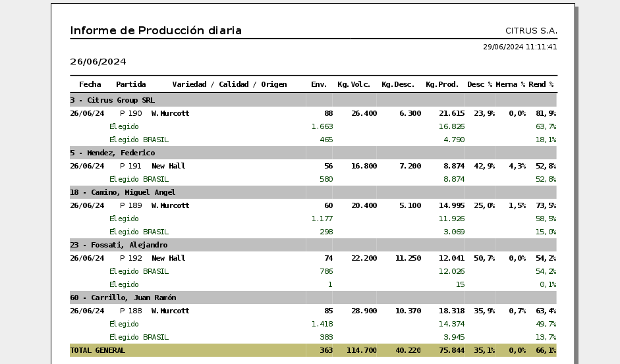
Task: Click 'W.Murcott' variety in P 190 row
Action: (171, 113)
